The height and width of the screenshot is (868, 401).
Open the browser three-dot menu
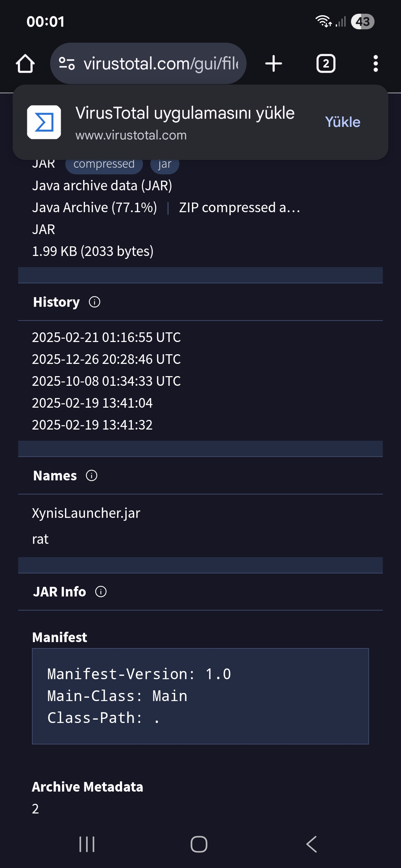point(376,63)
